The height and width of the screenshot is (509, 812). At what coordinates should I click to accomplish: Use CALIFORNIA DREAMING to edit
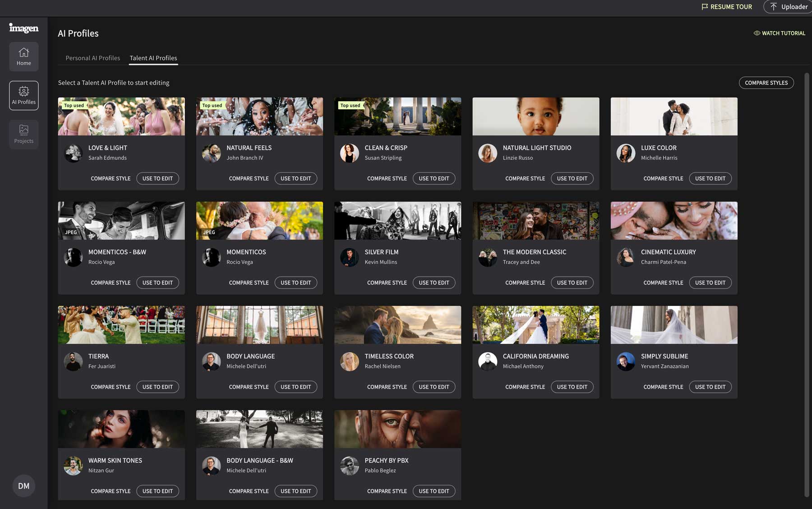click(572, 387)
